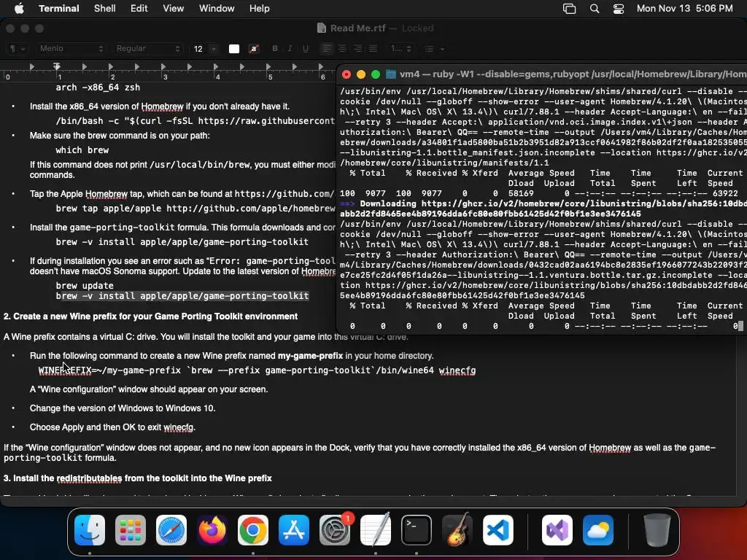The height and width of the screenshot is (560, 747).
Task: Click the 'winecfg' word in WINEPREFIX command
Action: pyautogui.click(x=457, y=370)
